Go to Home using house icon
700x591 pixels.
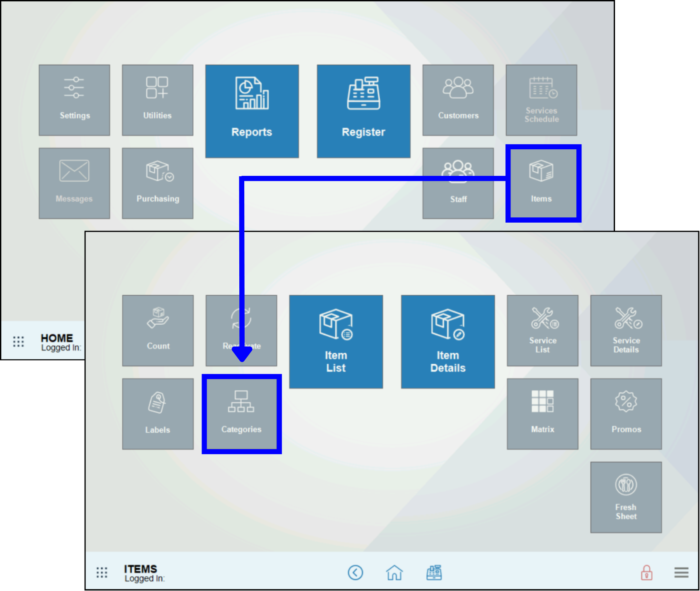click(x=394, y=573)
